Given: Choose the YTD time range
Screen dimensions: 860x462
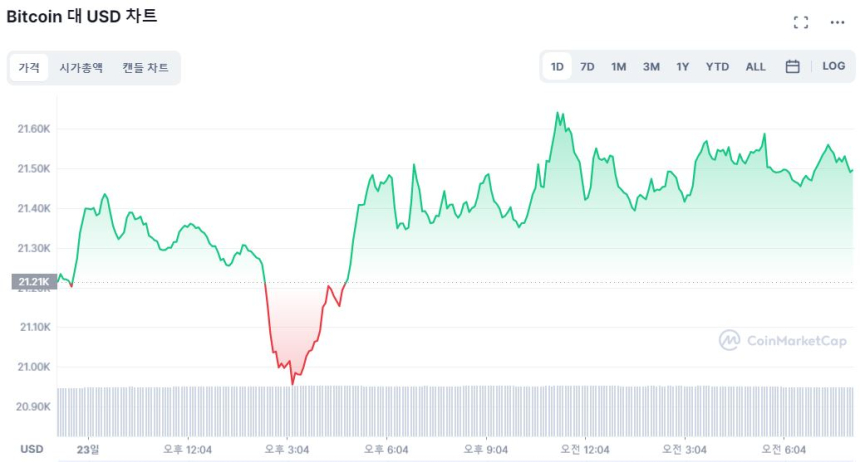Looking at the screenshot, I should pyautogui.click(x=717, y=67).
